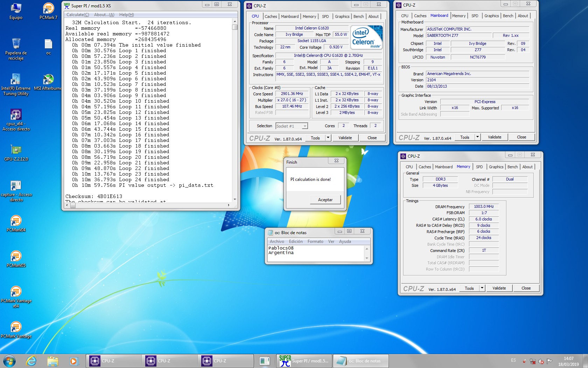Select Caches tab in CPU window
Image resolution: width=588 pixels, height=368 pixels.
(271, 16)
